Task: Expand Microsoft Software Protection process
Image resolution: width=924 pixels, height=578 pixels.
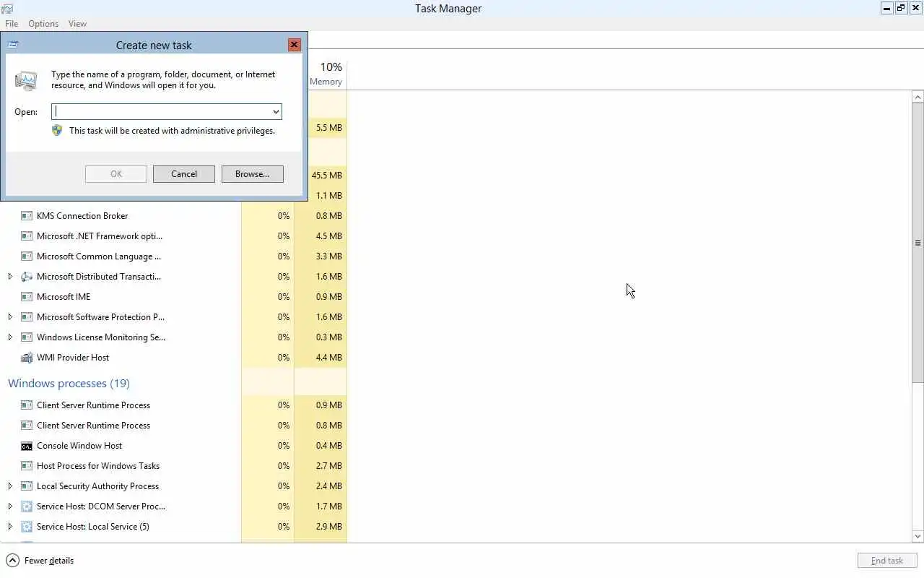Action: 10,317
